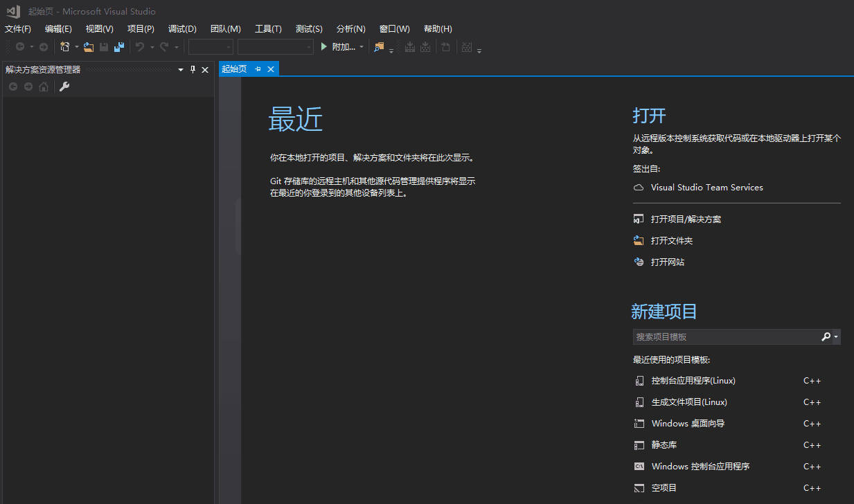Click the Visual Studio logo icon
This screenshot has height=504, width=854.
pyautogui.click(x=13, y=11)
